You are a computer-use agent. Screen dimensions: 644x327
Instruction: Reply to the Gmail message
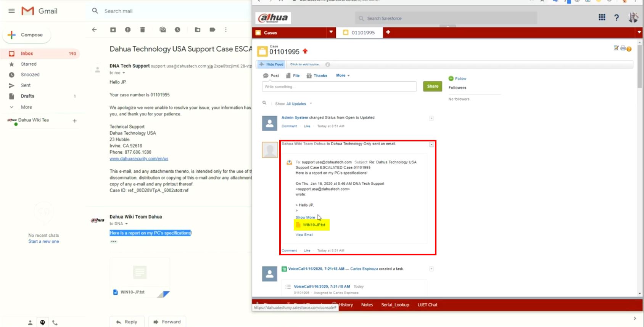pyautogui.click(x=127, y=322)
